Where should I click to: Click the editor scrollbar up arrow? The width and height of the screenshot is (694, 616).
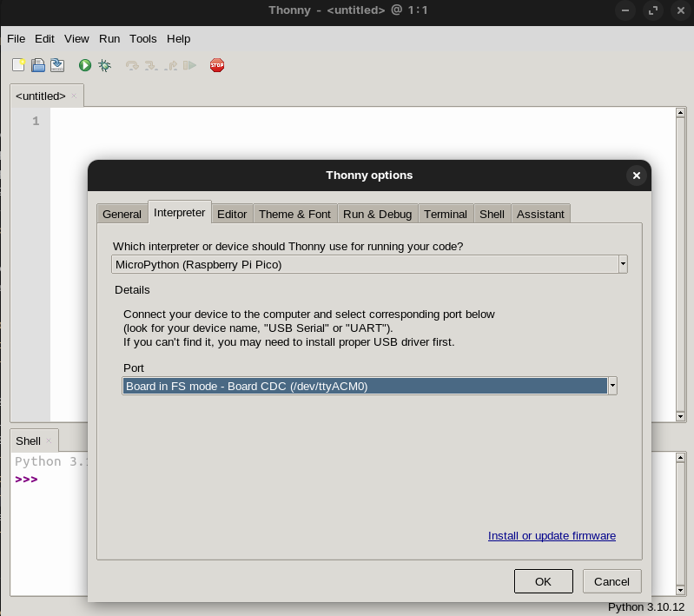click(x=681, y=112)
